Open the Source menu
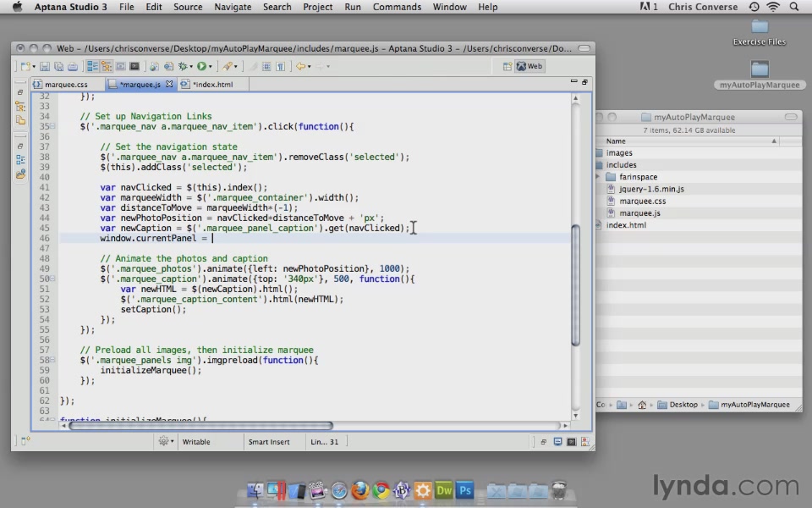 click(x=188, y=7)
